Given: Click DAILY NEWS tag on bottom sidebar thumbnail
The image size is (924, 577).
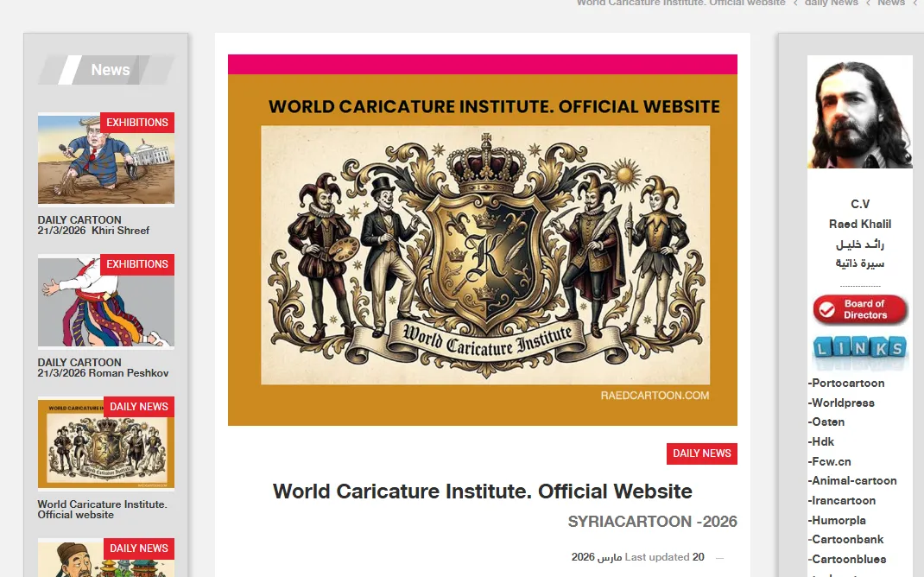Looking at the screenshot, I should [x=139, y=548].
